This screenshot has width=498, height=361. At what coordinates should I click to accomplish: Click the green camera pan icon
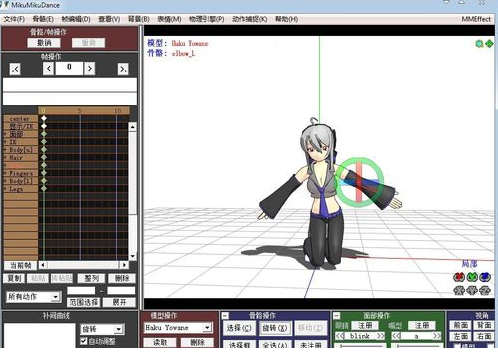click(489, 44)
